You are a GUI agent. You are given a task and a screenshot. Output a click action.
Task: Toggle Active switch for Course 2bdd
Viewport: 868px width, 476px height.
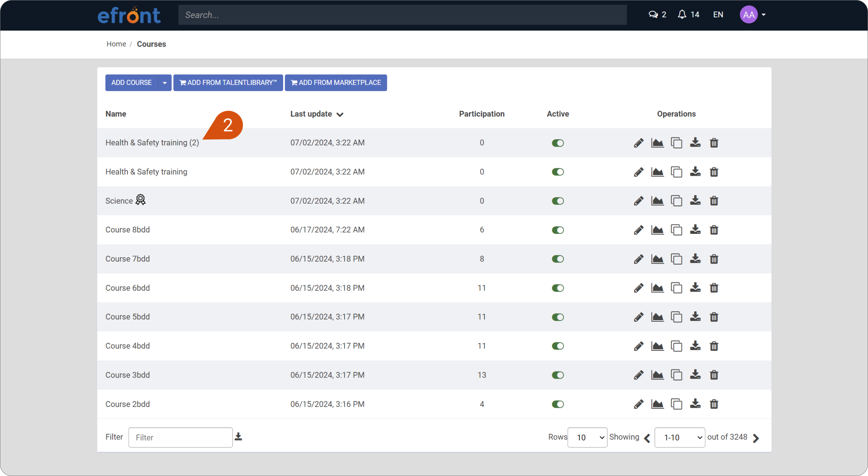[x=558, y=404]
